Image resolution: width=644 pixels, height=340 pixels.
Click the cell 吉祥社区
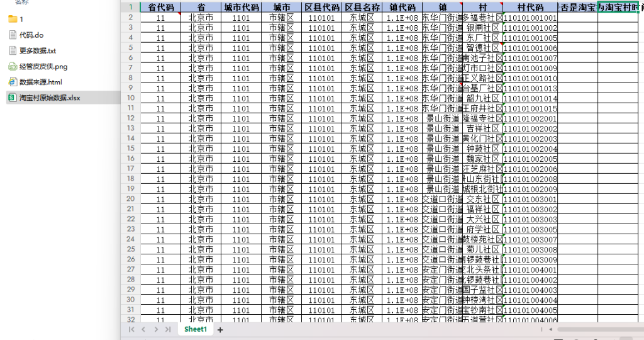[x=482, y=128]
